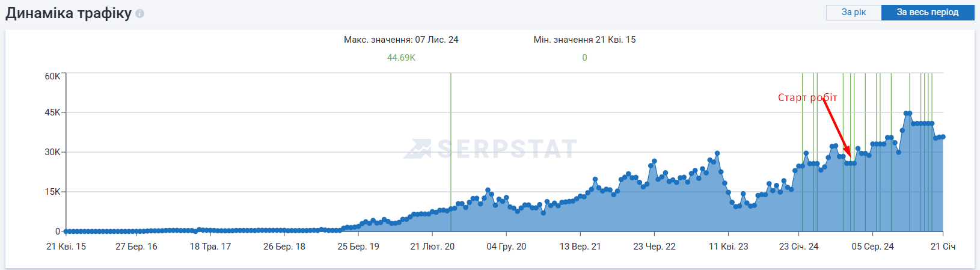The width and height of the screenshot is (980, 270).
Task: Click the y-axis label 60K
Action: click(x=52, y=76)
